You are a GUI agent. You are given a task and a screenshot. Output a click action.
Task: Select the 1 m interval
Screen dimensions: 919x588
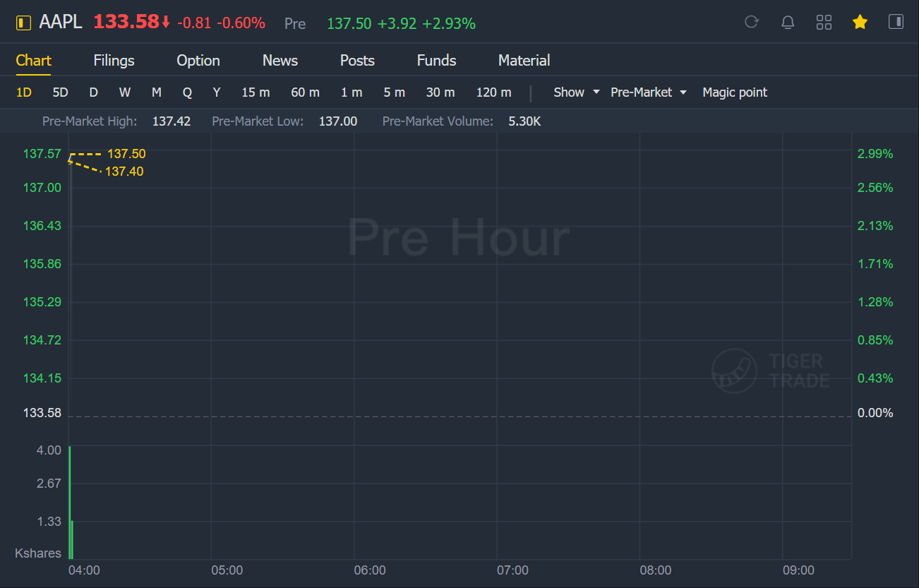click(x=352, y=92)
